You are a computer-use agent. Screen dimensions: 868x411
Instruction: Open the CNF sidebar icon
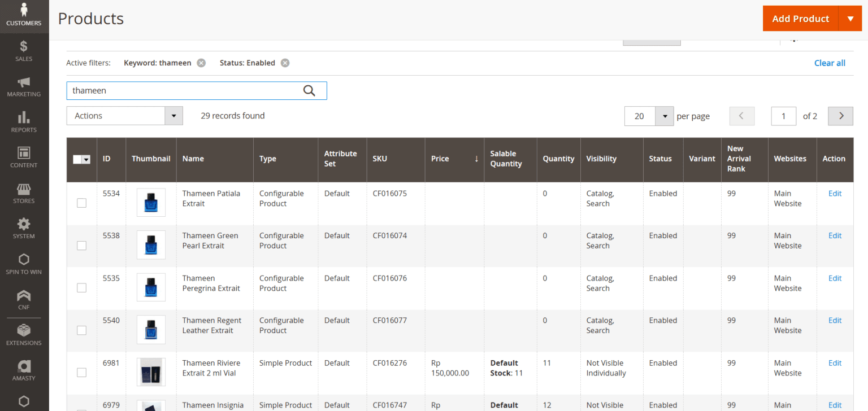point(24,300)
